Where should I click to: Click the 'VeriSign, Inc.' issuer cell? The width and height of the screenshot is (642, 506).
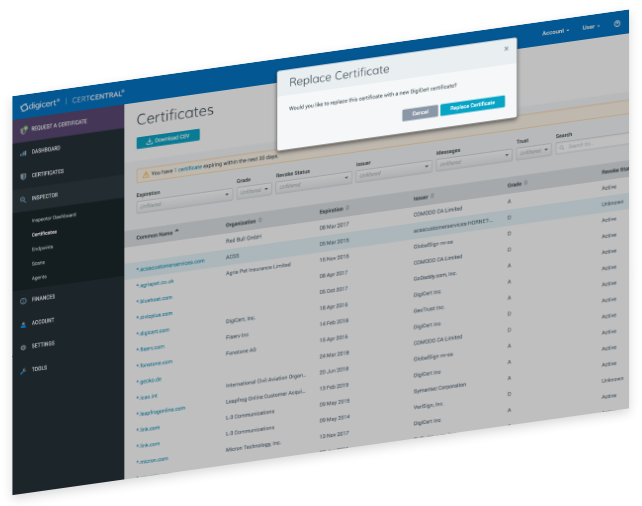[x=428, y=406]
